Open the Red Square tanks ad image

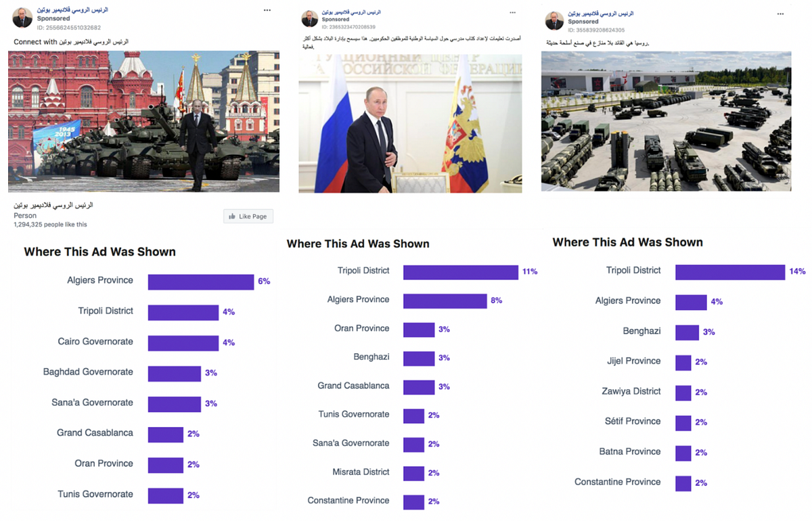(x=143, y=122)
